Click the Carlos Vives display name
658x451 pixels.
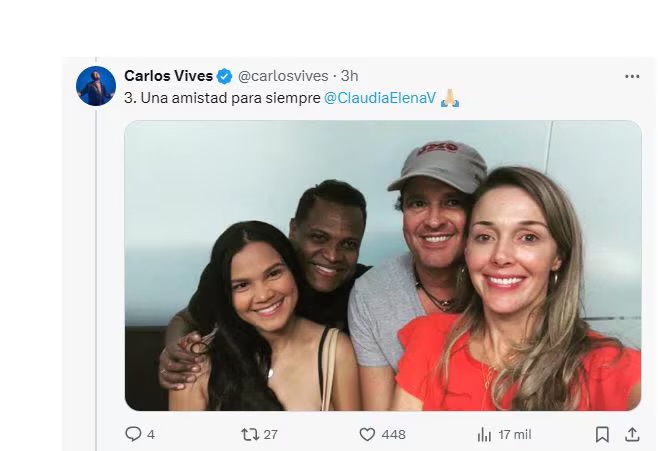coord(168,77)
